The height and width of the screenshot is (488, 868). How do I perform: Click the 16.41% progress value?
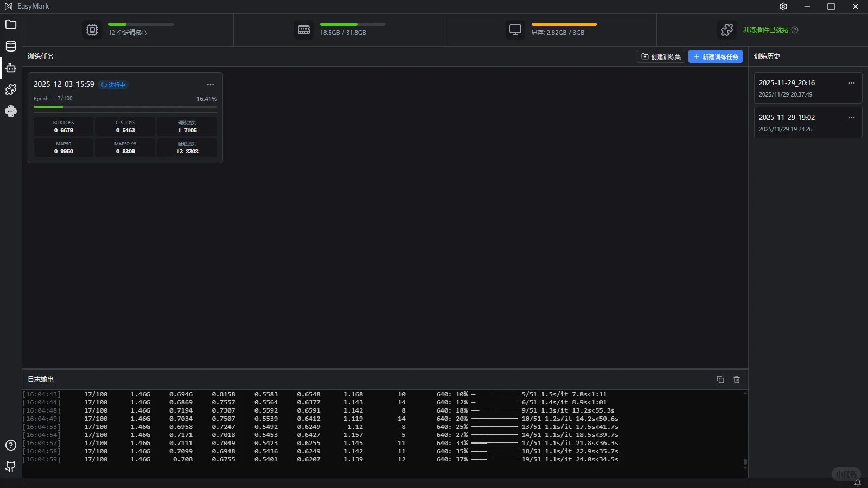207,99
